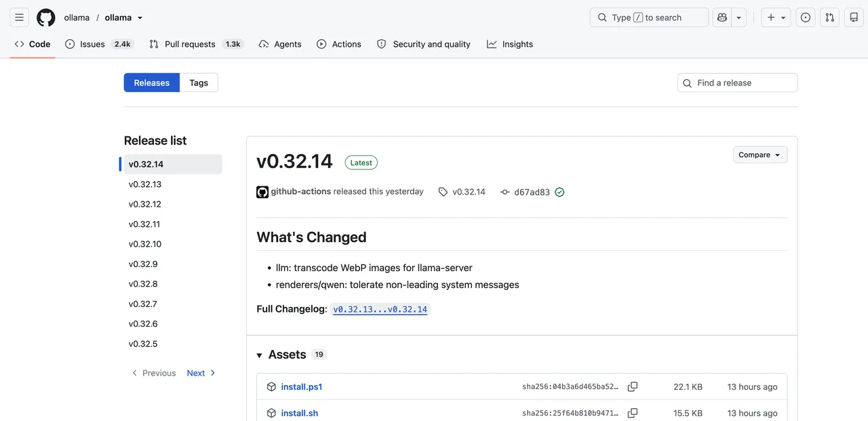Viewport: 868px width, 421px height.
Task: Open the Insights tab
Action: 510,44
